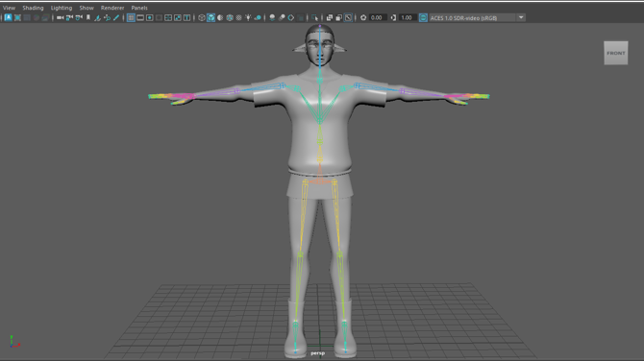Toggle X-ray joints display button
Screen dimensions: 644x361
(348, 17)
